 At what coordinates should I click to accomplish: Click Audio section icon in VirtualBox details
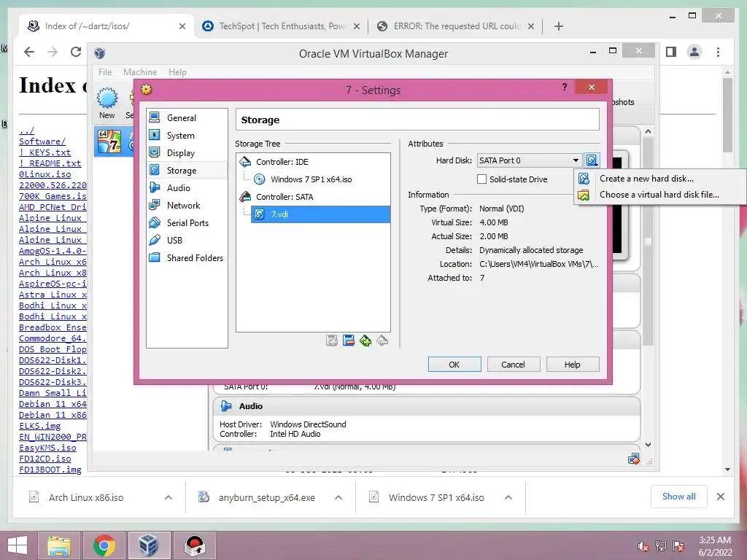[226, 406]
